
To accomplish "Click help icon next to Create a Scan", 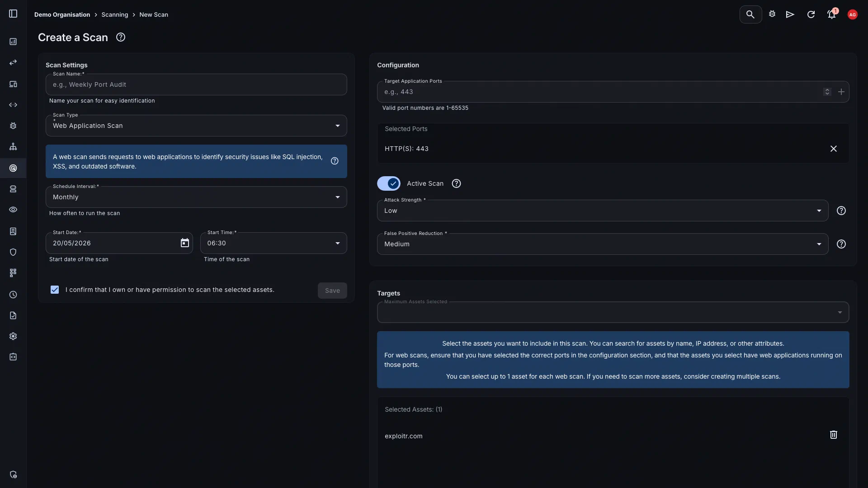I will [x=121, y=37].
